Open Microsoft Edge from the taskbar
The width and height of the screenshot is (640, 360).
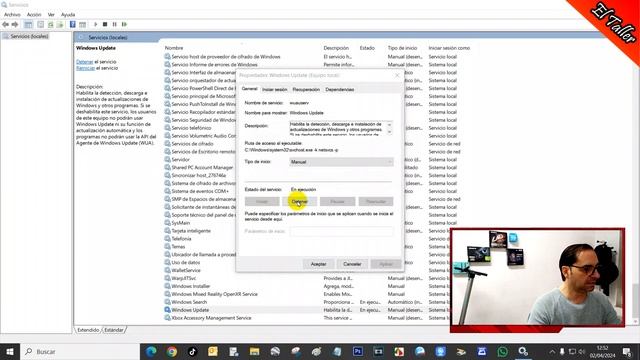[151, 351]
